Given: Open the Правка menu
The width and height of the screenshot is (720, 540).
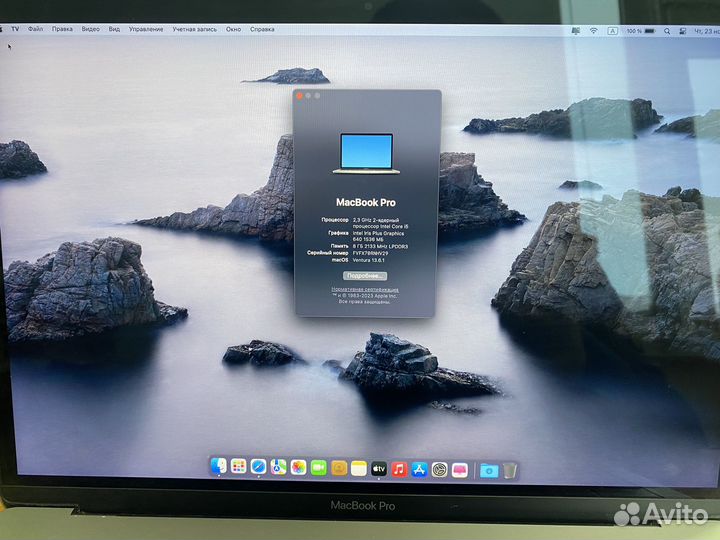Looking at the screenshot, I should pos(62,29).
